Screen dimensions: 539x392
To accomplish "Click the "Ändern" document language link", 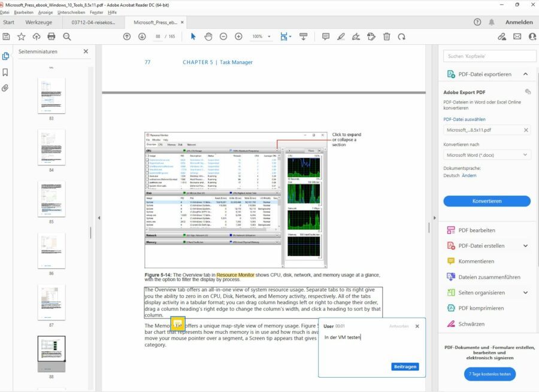I will pyautogui.click(x=469, y=175).
